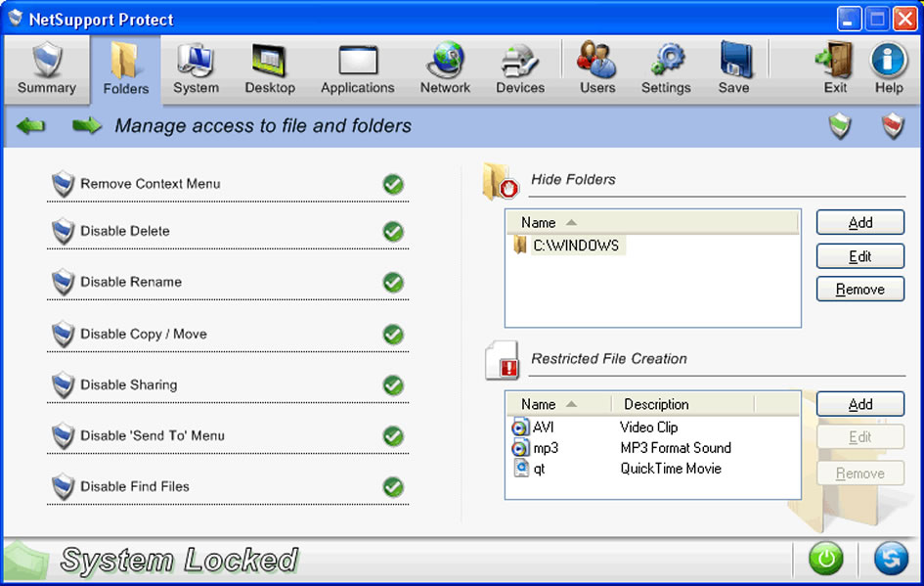Open the Users section
The height and width of the screenshot is (586, 924).
[597, 69]
